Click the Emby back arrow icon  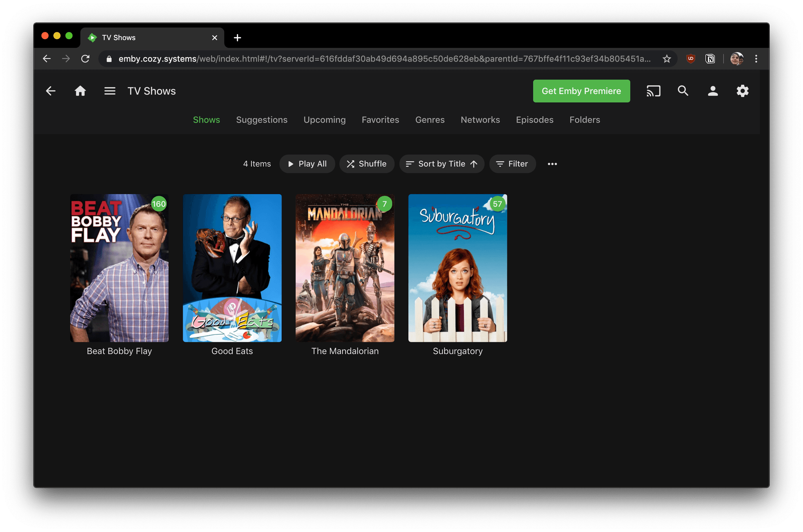coord(51,91)
